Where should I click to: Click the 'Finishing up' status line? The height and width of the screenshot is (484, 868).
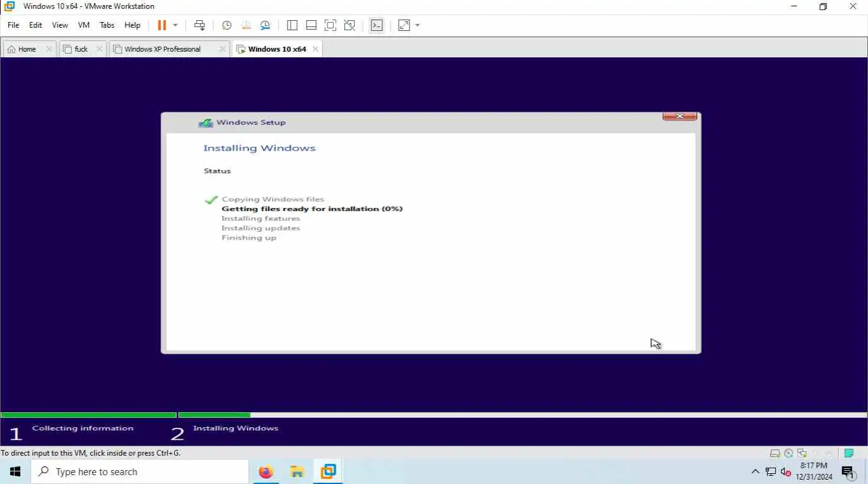coord(249,238)
